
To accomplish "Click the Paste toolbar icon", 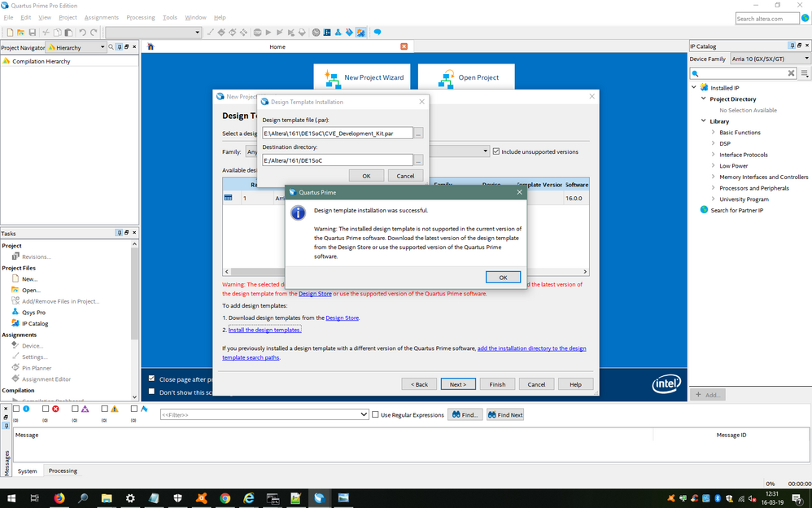I will [x=68, y=32].
